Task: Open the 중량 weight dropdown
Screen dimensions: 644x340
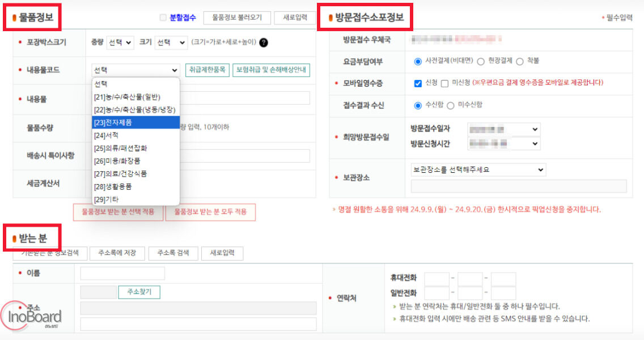Action: tap(120, 42)
